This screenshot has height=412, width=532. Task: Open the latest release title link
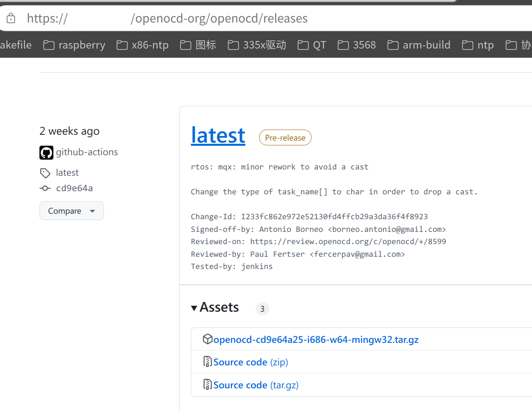(x=218, y=135)
